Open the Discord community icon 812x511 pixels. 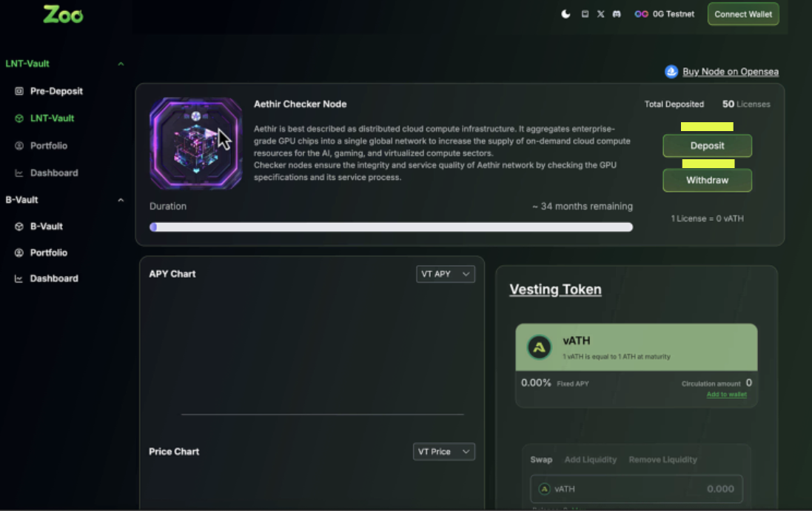pos(617,13)
